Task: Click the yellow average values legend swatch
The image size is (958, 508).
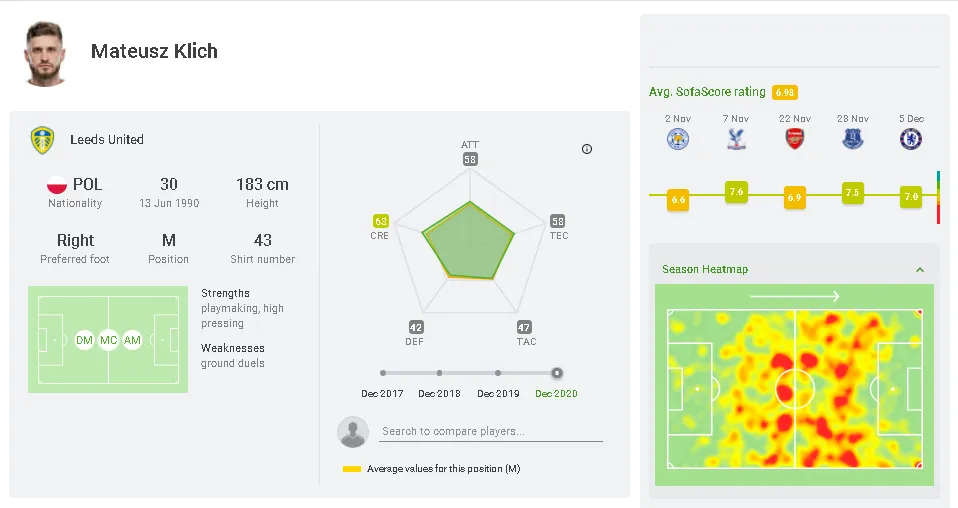Action: point(351,469)
